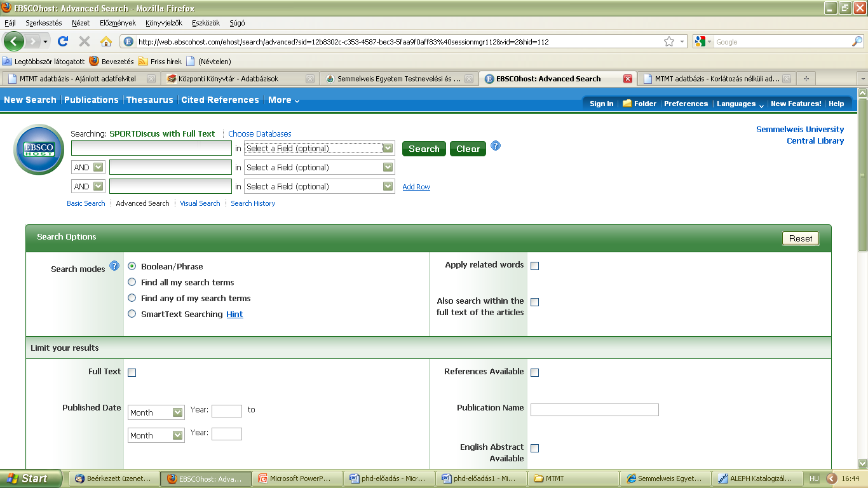Click the help icon beside Clear button
This screenshot has width=868, height=488.
pos(496,146)
